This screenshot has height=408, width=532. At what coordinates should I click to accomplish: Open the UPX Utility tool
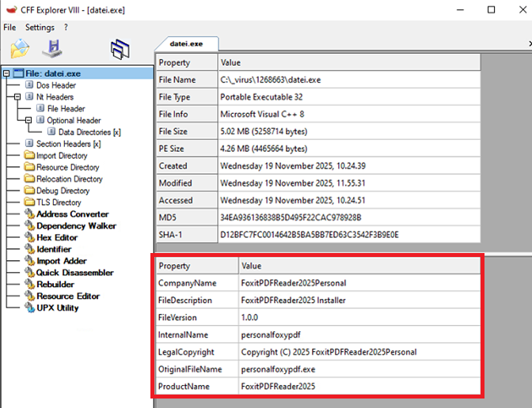[x=57, y=308]
